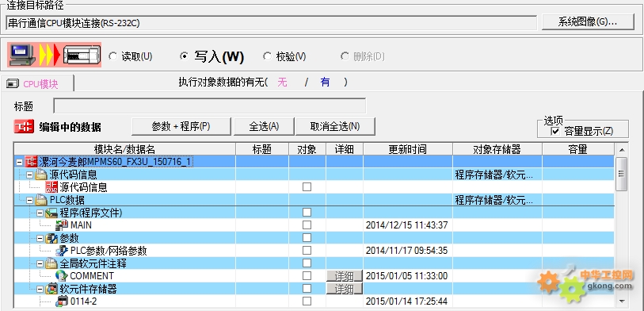Screen dimensions: 644x311
Task: Click the CPU模块 tab icon
Action: click(x=13, y=84)
